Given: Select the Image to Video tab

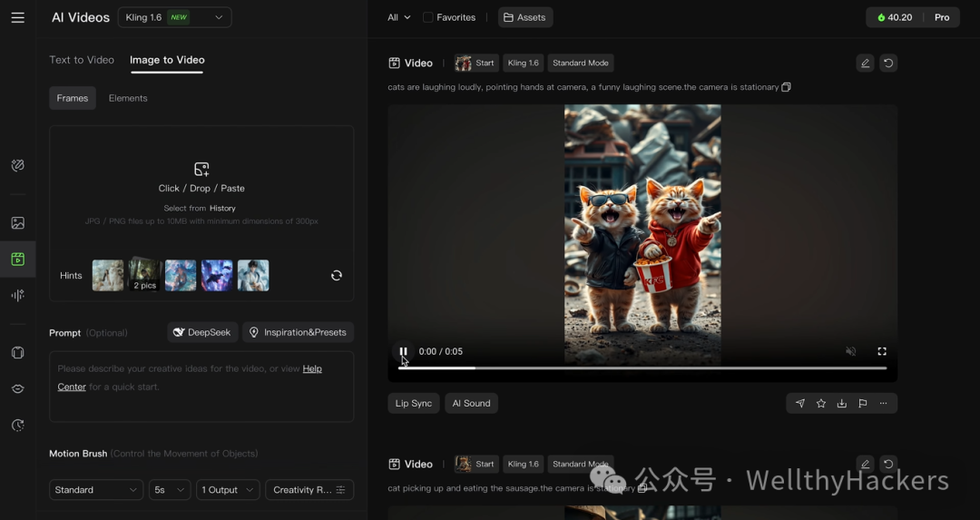Looking at the screenshot, I should tap(167, 60).
